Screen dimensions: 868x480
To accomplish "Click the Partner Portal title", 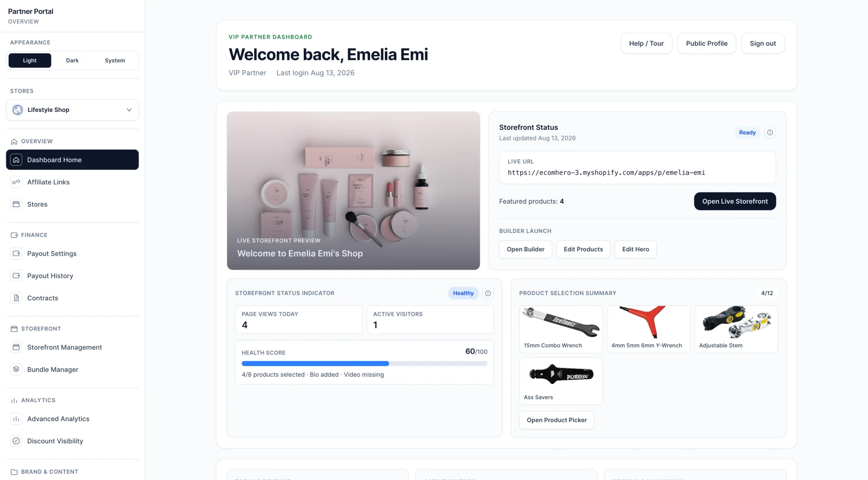I will pyautogui.click(x=31, y=12).
